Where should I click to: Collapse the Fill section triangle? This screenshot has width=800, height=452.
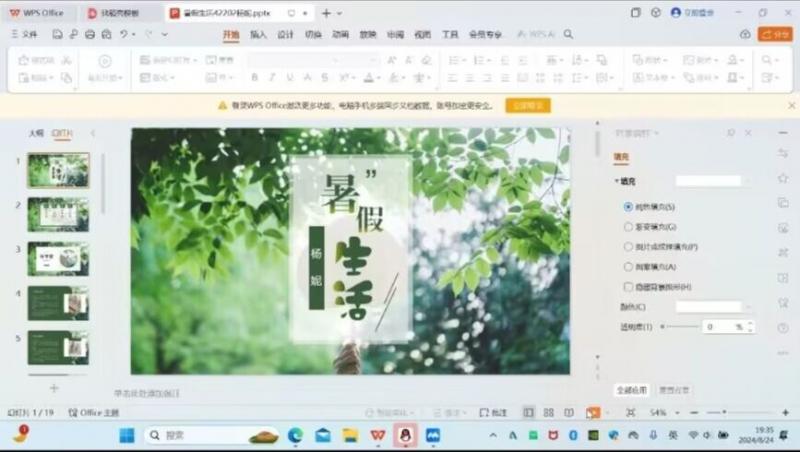point(616,181)
